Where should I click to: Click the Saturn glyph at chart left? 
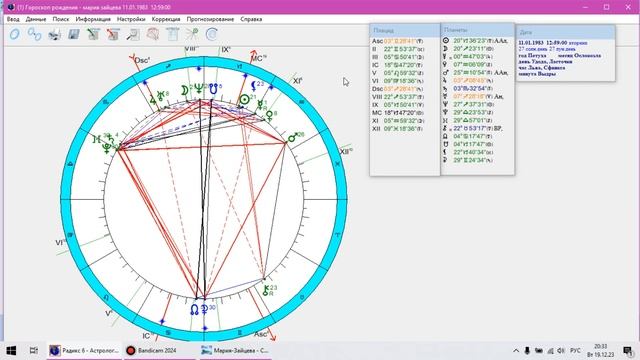click(x=110, y=138)
